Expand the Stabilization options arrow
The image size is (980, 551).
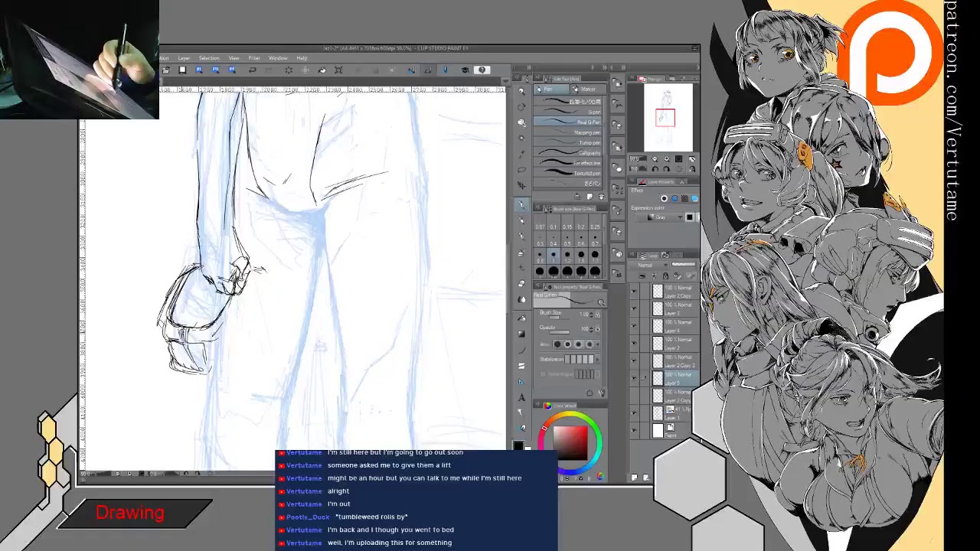pos(598,360)
